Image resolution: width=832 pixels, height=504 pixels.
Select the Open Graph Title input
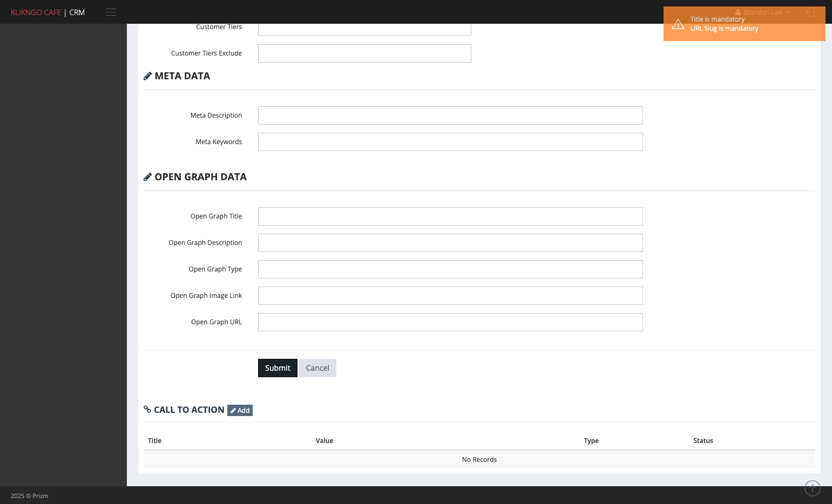tap(450, 216)
